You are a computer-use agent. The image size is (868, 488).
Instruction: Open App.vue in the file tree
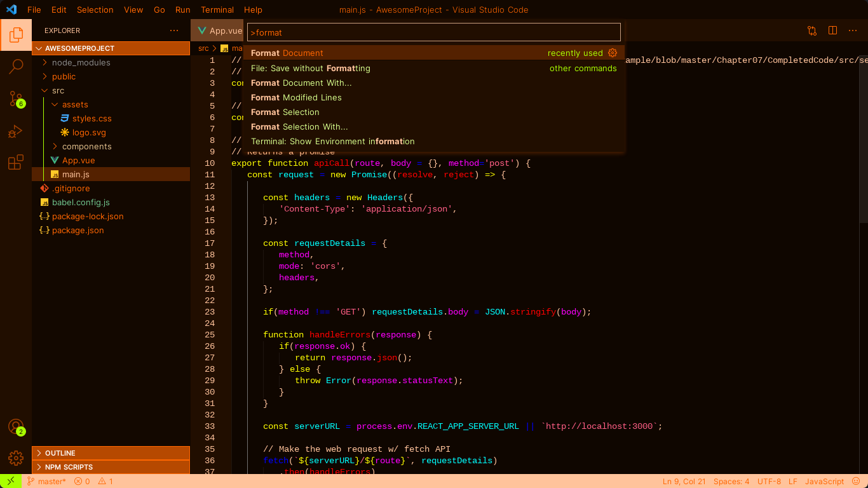point(78,160)
